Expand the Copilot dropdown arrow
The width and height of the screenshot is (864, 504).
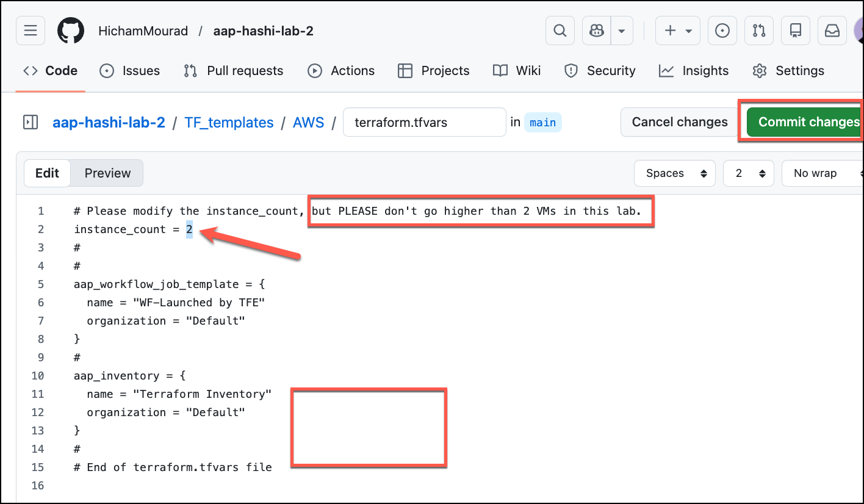(622, 31)
